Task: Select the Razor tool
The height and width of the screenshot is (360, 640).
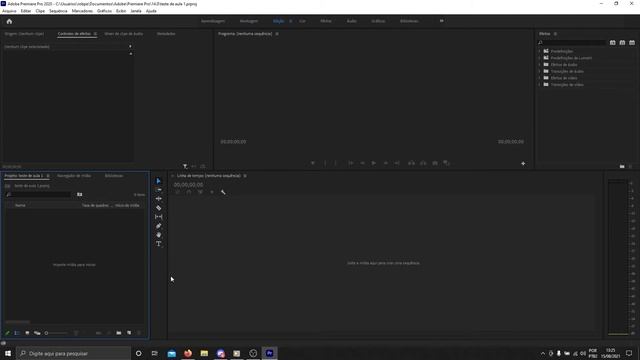Action: [158, 208]
